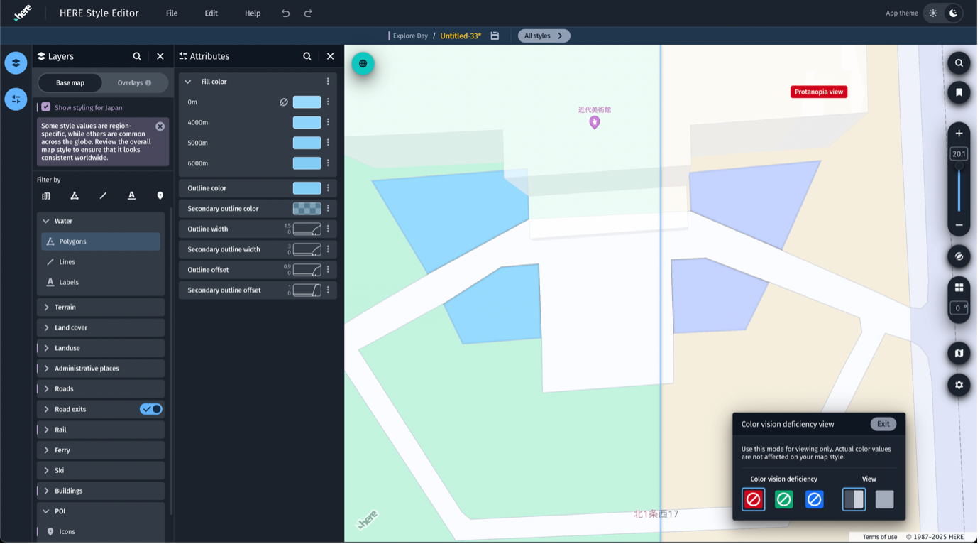Viewport: 980px width, 544px height.
Task: Open the map bookmarks button
Action: point(959,93)
